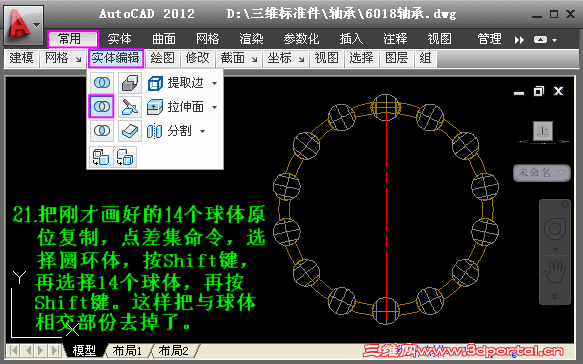Switch to the 布局1 layout tab
The image size is (583, 364).
[x=127, y=350]
